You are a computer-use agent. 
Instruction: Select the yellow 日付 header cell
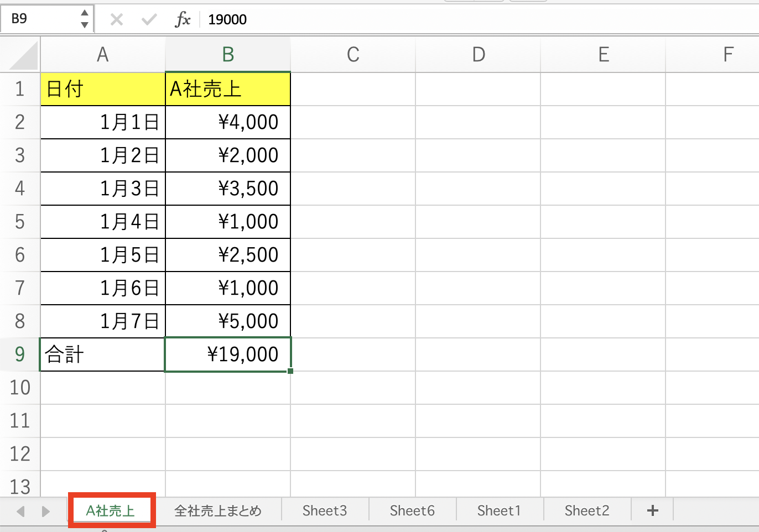(103, 89)
